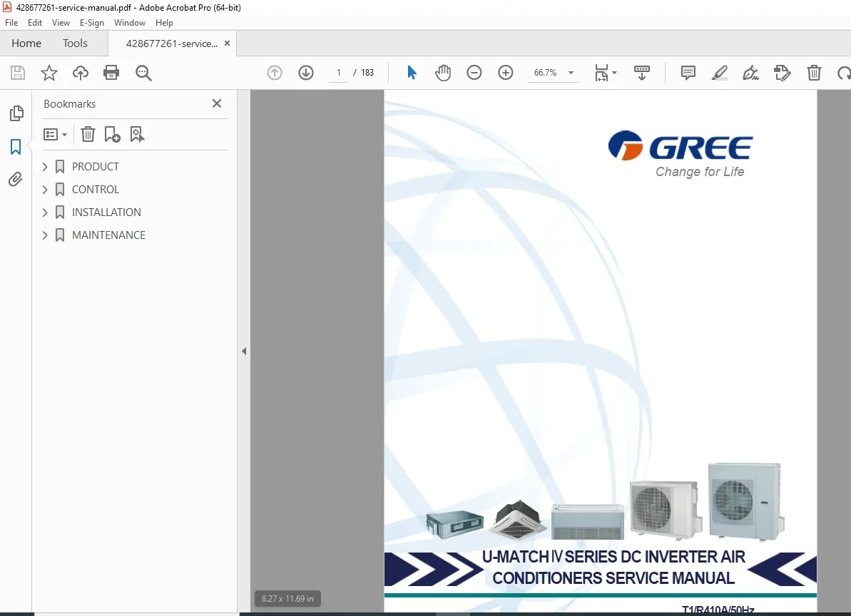This screenshot has height=616, width=851.
Task: Switch to the Home tab
Action: (26, 43)
